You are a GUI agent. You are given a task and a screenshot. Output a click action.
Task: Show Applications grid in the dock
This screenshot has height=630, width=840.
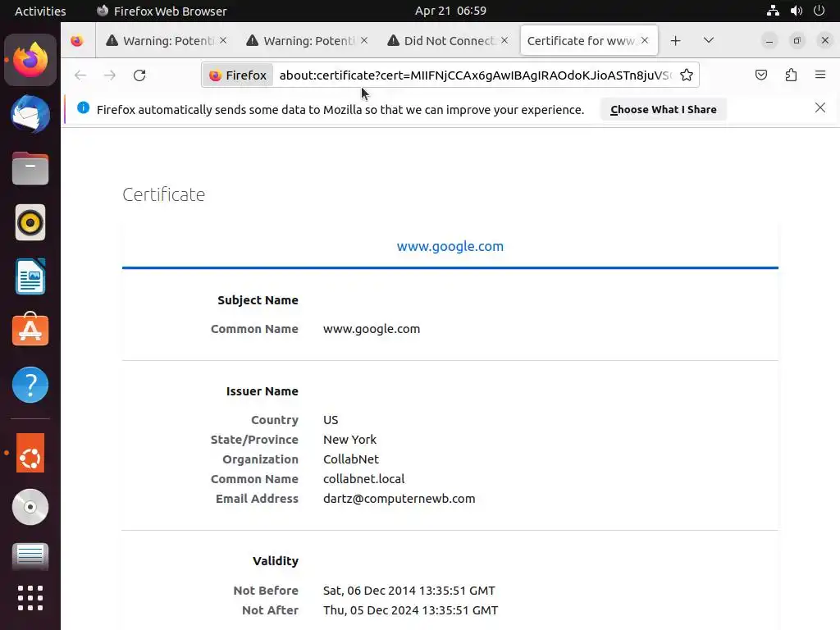click(x=30, y=598)
